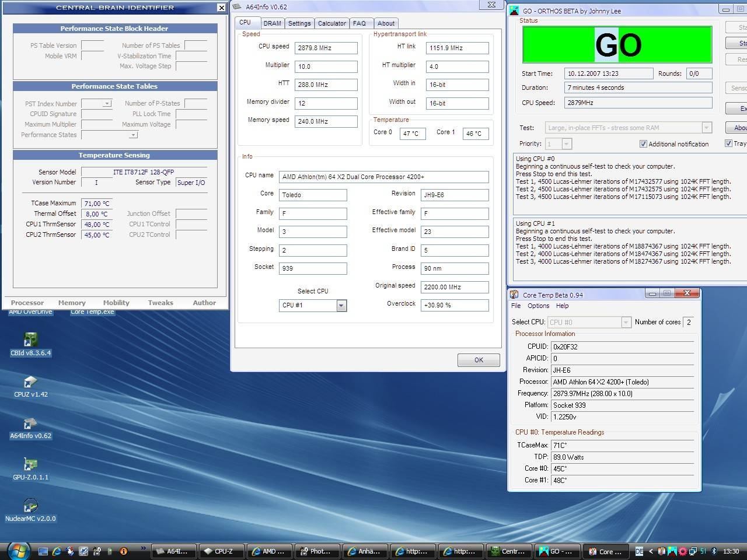The width and height of the screenshot is (747, 560).
Task: Click the TCase Maximum value 71,00 °C
Action: click(97, 204)
